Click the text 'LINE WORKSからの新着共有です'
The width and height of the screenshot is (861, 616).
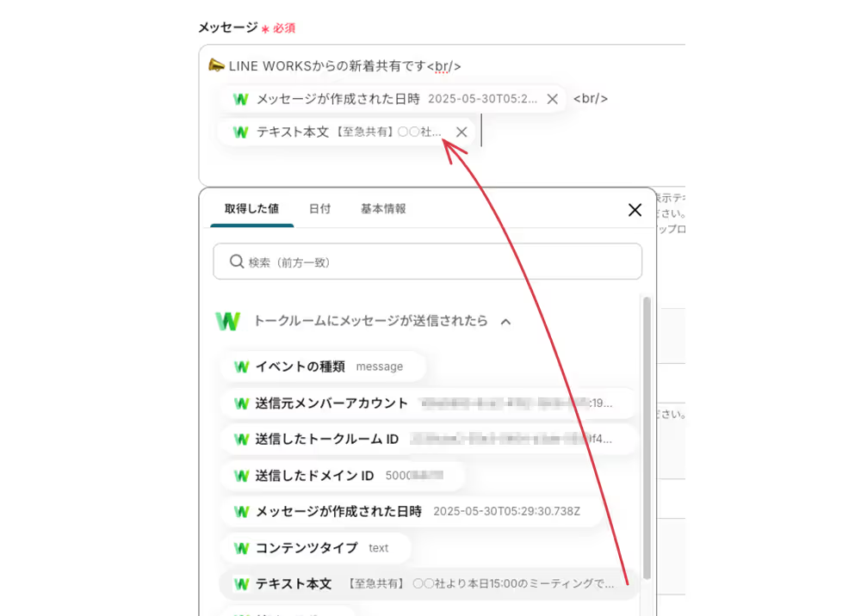(327, 66)
